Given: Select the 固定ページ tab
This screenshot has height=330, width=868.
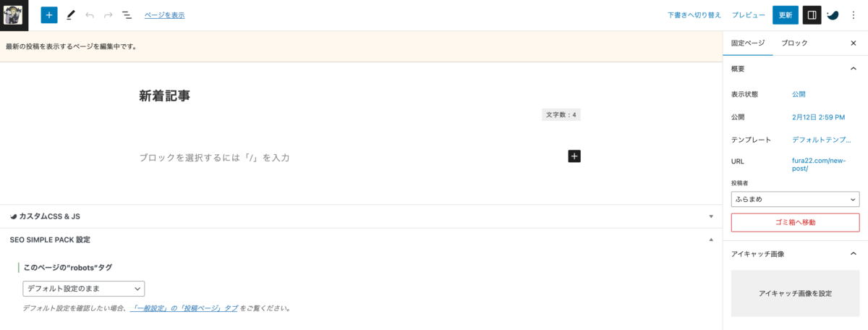Looking at the screenshot, I should click(748, 43).
